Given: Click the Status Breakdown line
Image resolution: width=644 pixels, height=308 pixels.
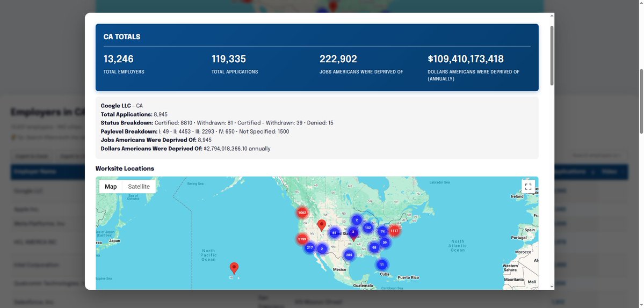Looking at the screenshot, I should click(217, 123).
